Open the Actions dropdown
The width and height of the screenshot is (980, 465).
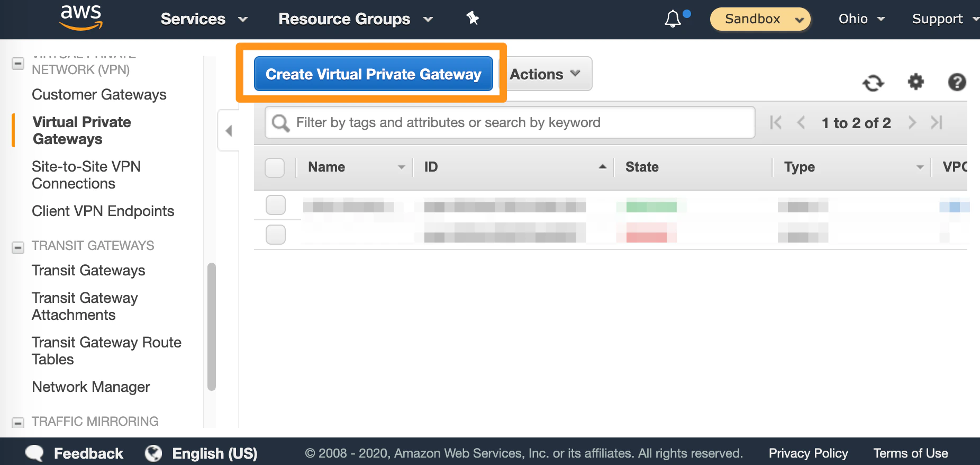click(545, 74)
